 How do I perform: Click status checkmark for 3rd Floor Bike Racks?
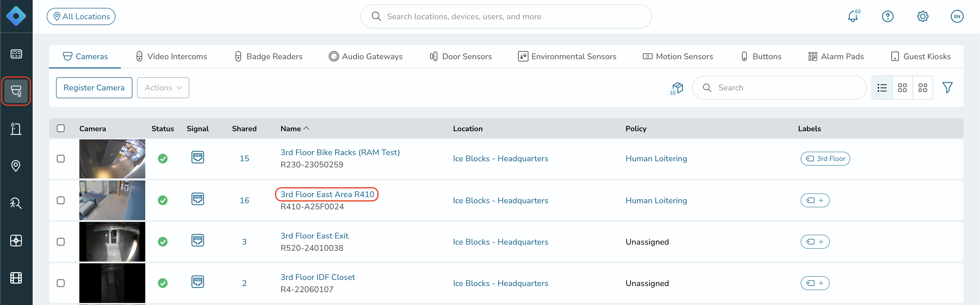pos(163,159)
